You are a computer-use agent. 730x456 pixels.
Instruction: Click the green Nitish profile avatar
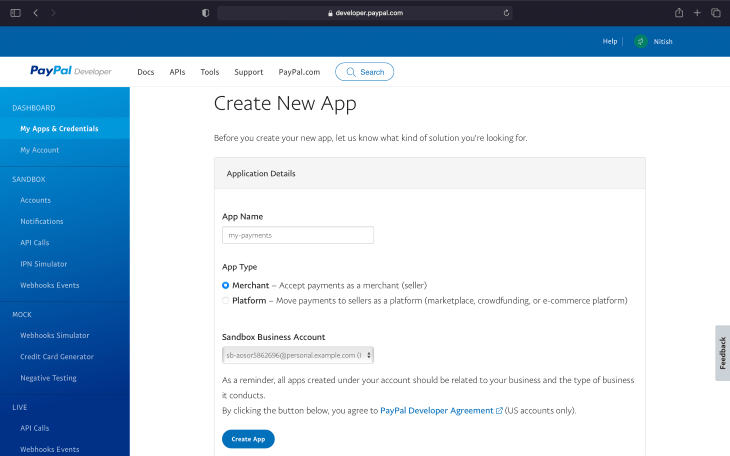[x=641, y=41]
